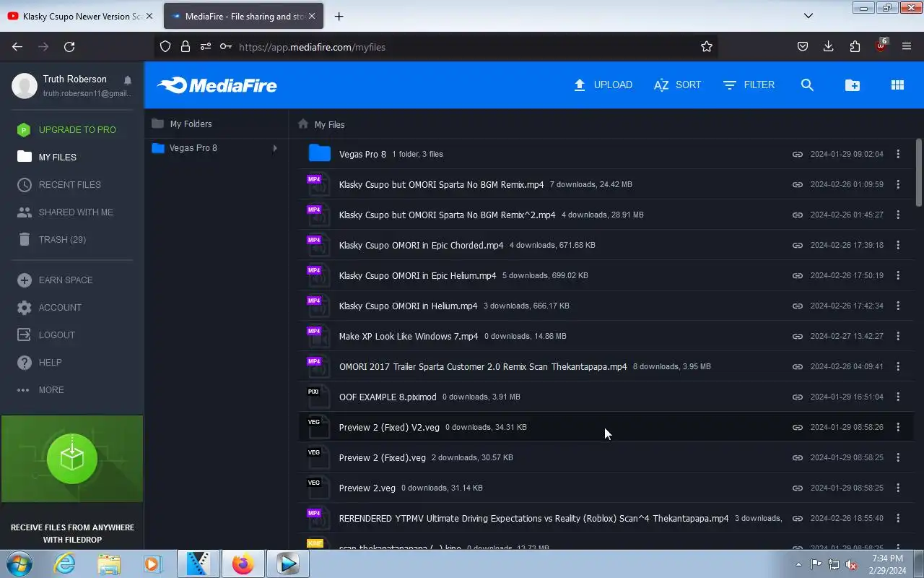The height and width of the screenshot is (578, 924).
Task: Bookmark this page with the star icon
Action: (x=707, y=47)
